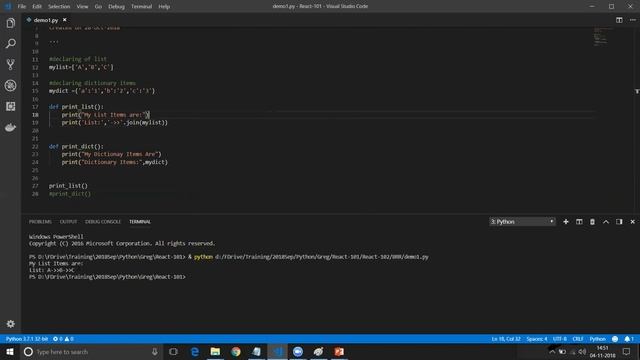Open Task View on the taskbar
The height and width of the screenshot is (360, 640).
[173, 351]
